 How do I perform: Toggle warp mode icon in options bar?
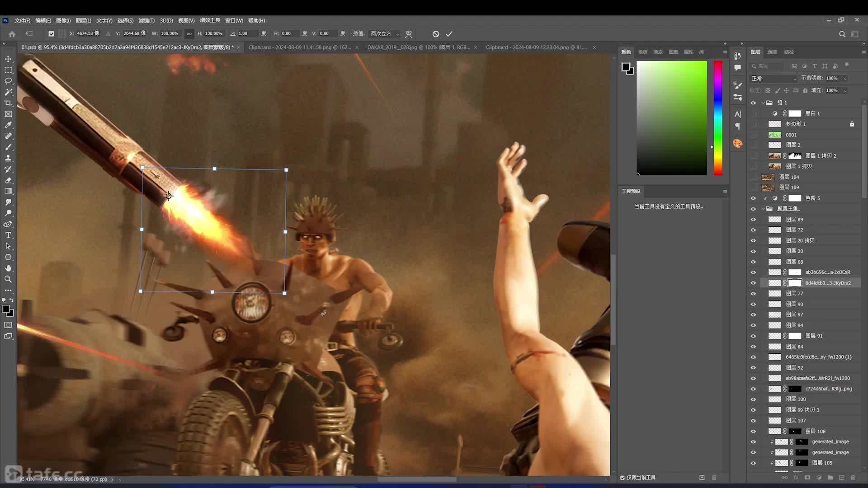409,34
